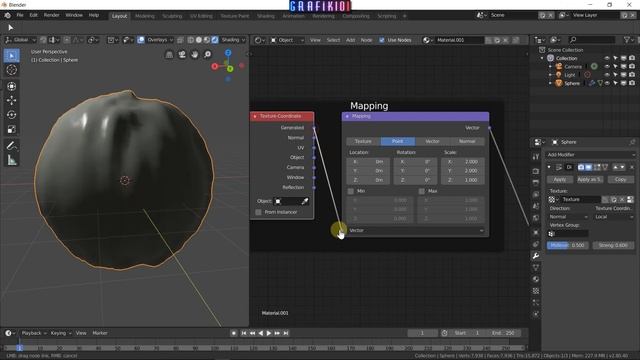Click the Play animation button

(269, 333)
